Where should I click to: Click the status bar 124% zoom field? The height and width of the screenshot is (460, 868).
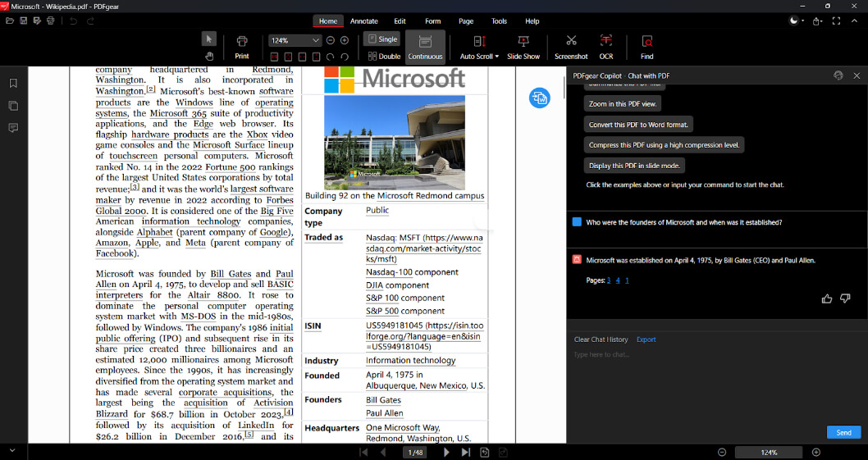point(769,453)
